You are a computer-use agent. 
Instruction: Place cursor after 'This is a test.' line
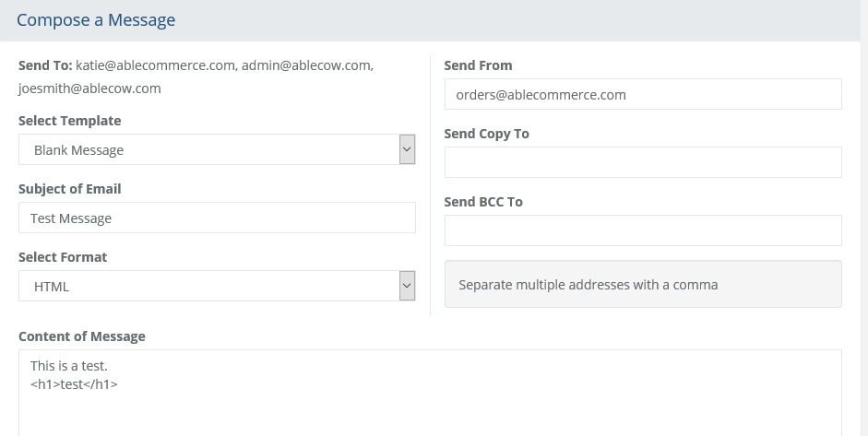[109, 366]
